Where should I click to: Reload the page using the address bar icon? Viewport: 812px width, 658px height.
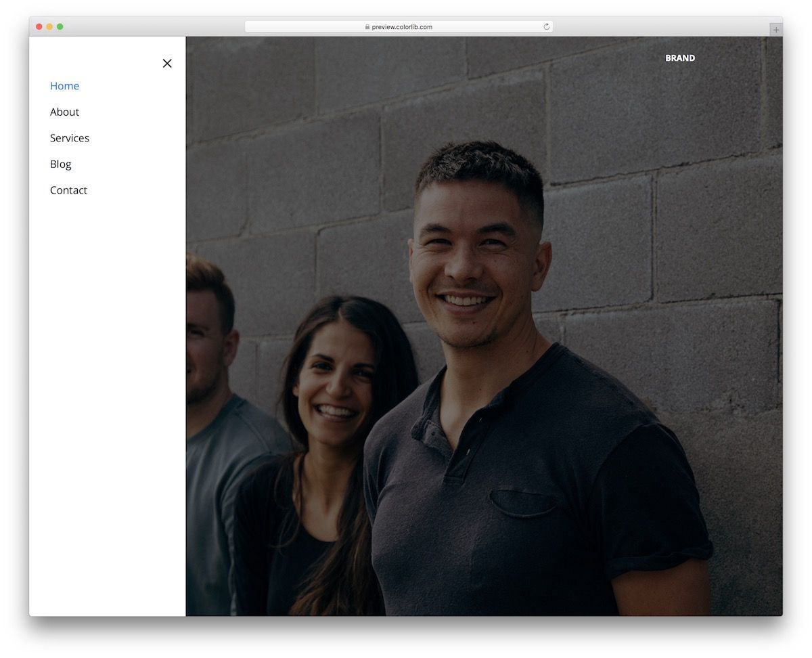(547, 27)
